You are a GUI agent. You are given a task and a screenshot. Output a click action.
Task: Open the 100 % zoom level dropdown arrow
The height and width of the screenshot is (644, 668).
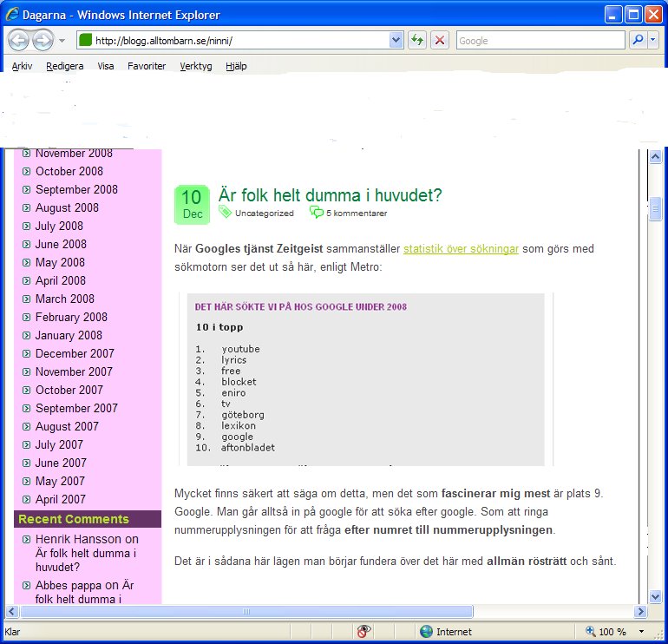(x=641, y=632)
